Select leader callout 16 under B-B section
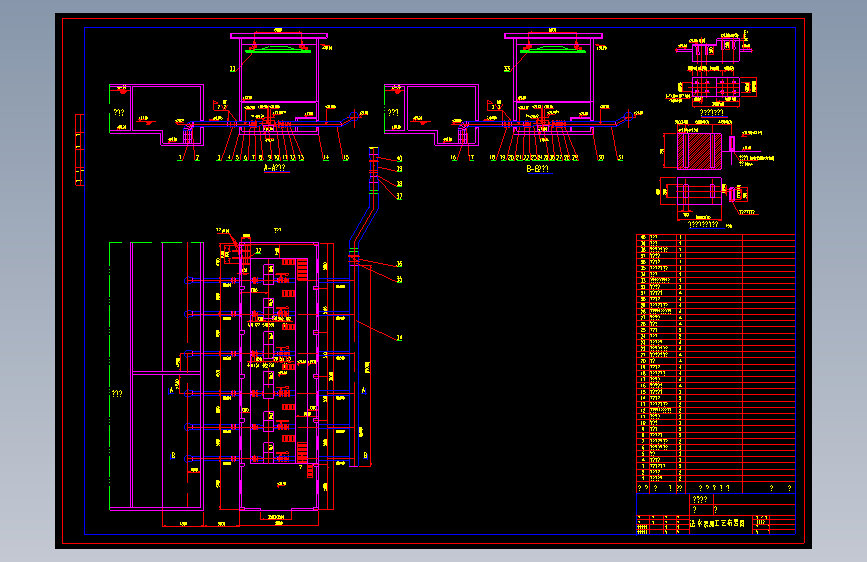Screen dimensions: 867x562 [453, 158]
